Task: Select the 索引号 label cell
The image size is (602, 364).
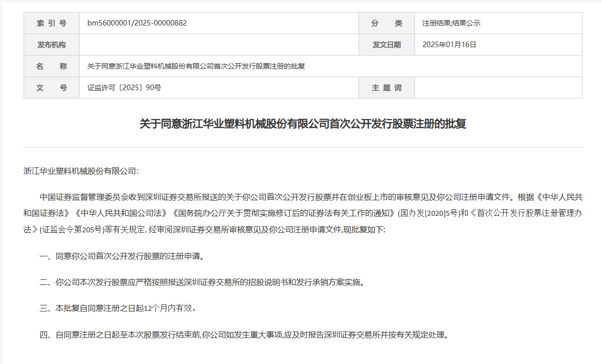Action: 52,23
